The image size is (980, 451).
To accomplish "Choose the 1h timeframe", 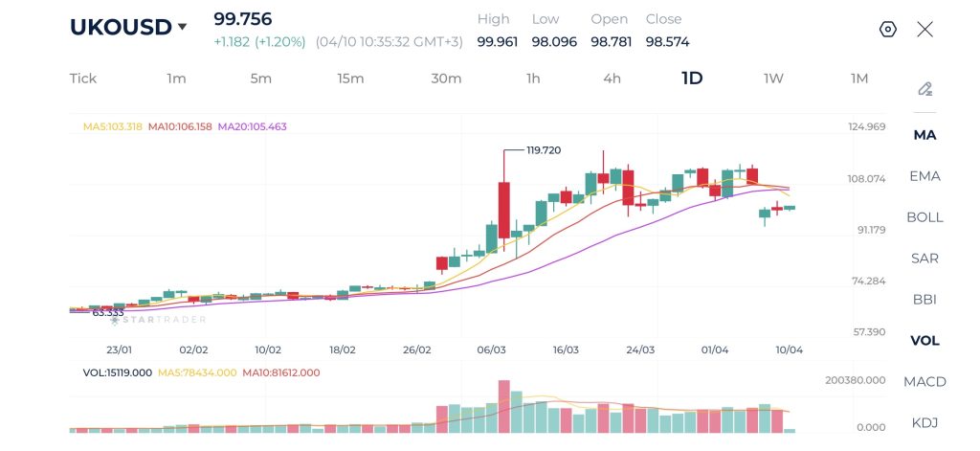I will click(533, 79).
